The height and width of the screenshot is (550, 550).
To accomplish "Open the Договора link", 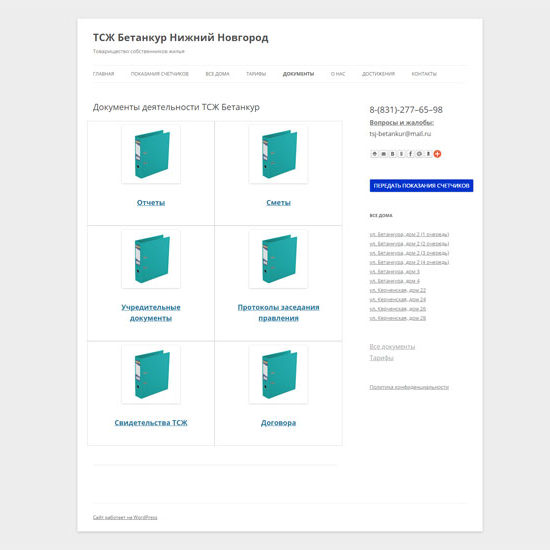I will tap(278, 423).
